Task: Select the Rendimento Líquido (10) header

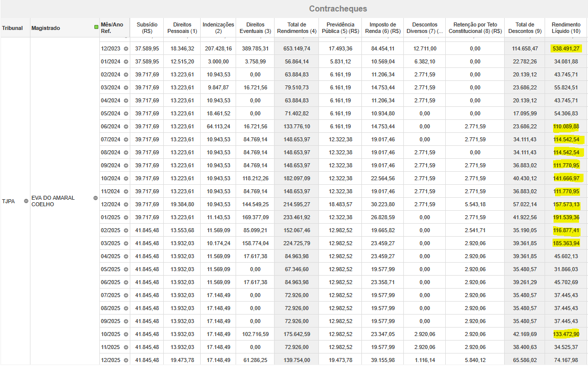Action: click(566, 28)
